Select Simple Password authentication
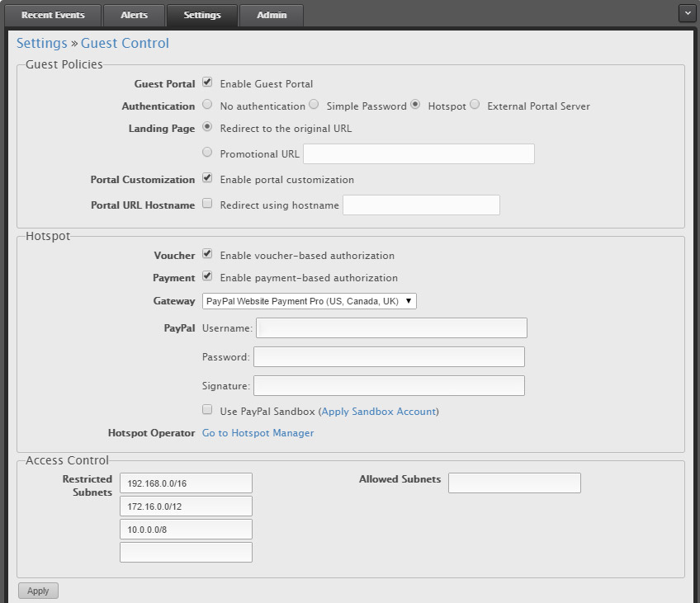This screenshot has width=700, height=603. 313,105
